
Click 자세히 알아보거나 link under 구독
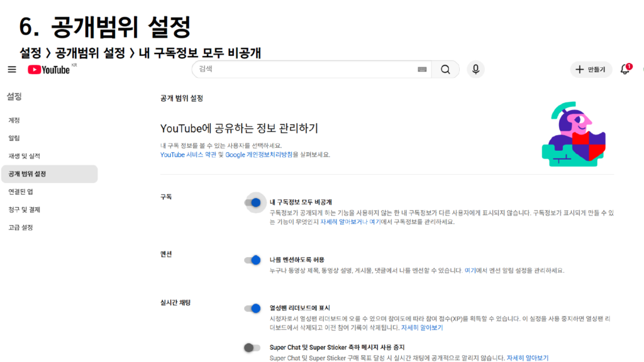pos(344,222)
